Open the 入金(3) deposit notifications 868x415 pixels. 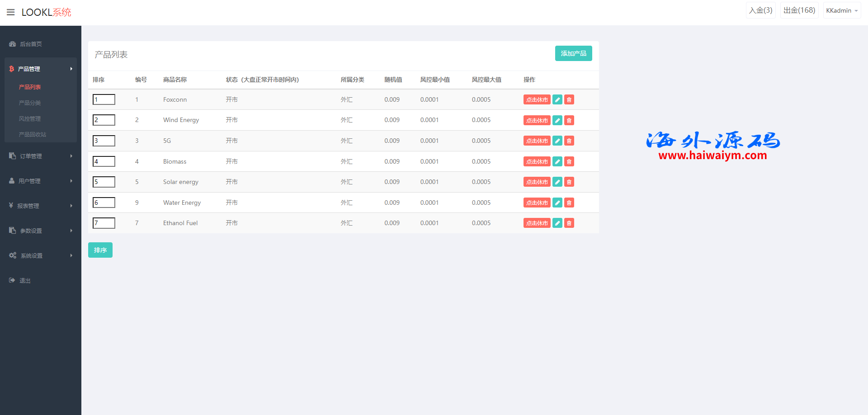(760, 10)
